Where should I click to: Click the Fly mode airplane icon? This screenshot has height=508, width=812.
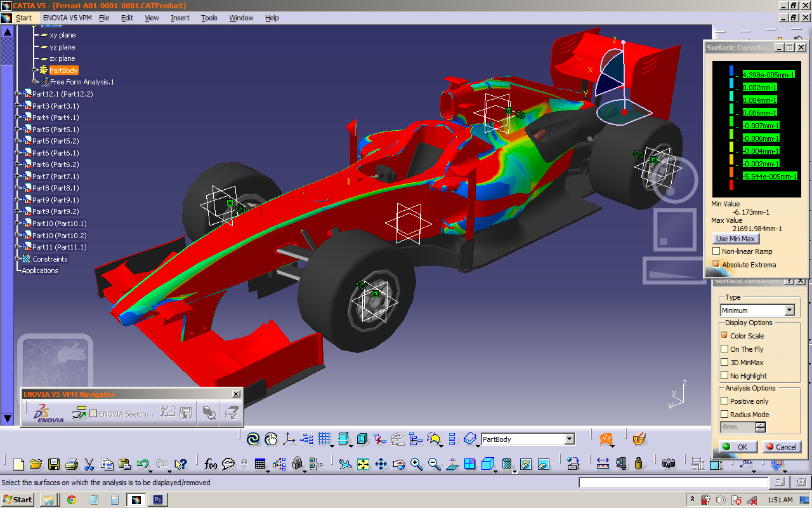pos(345,464)
